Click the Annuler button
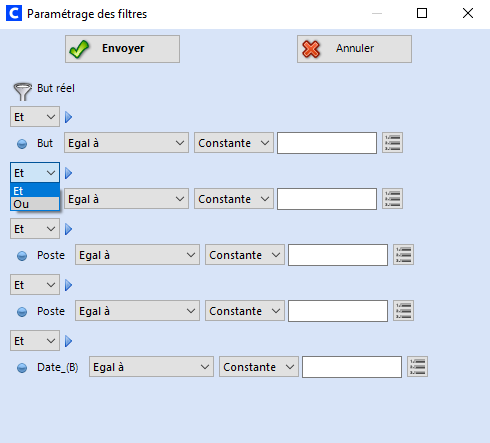 coord(354,49)
